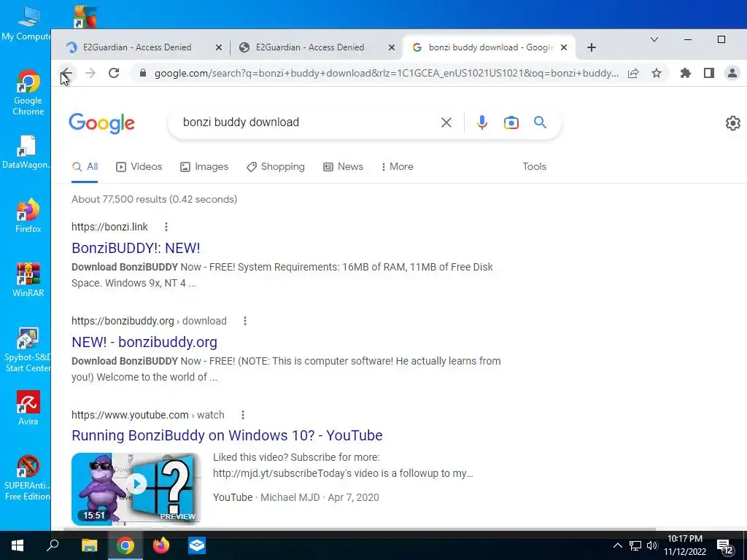747x560 pixels.
Task: Open the blue box app on taskbar
Action: (197, 545)
